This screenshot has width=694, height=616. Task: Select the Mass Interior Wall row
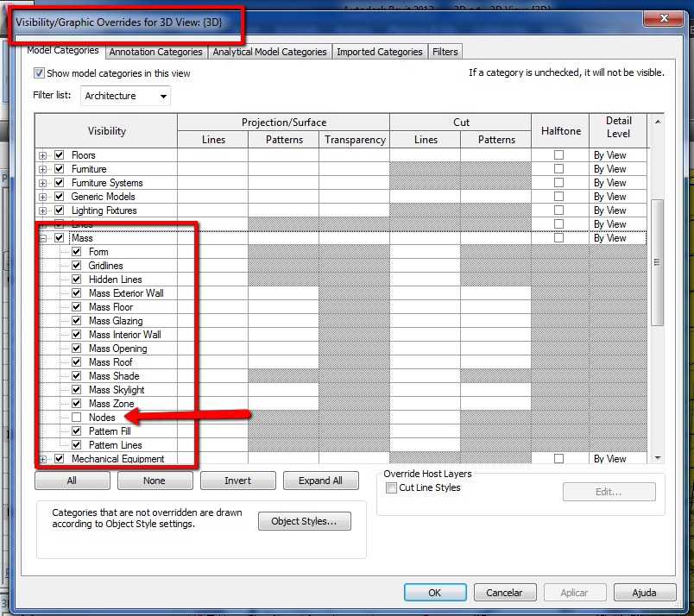(x=125, y=335)
